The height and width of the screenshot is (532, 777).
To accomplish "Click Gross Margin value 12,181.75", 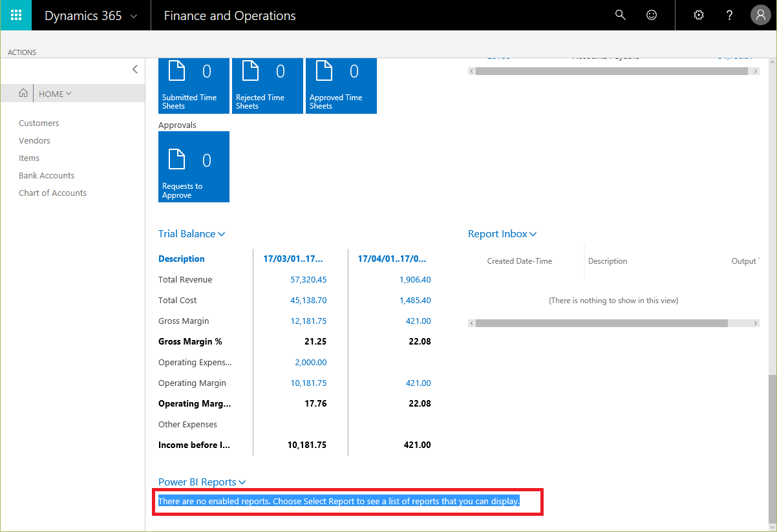I will click(x=308, y=321).
